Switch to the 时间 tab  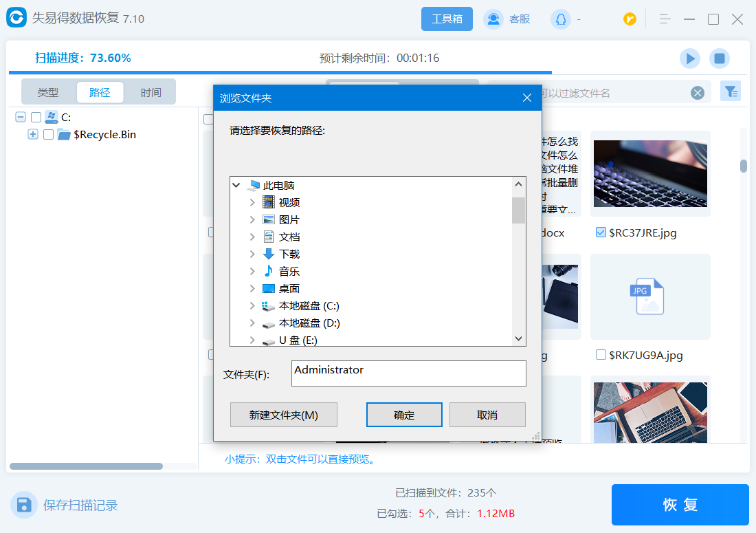coord(151,92)
